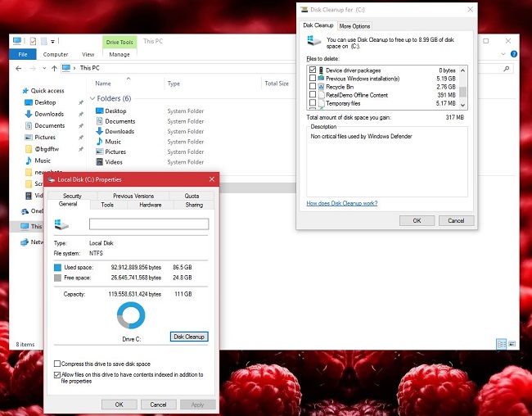Collapse the ribbon with the chevron
The image size is (532, 416).
(x=503, y=54)
